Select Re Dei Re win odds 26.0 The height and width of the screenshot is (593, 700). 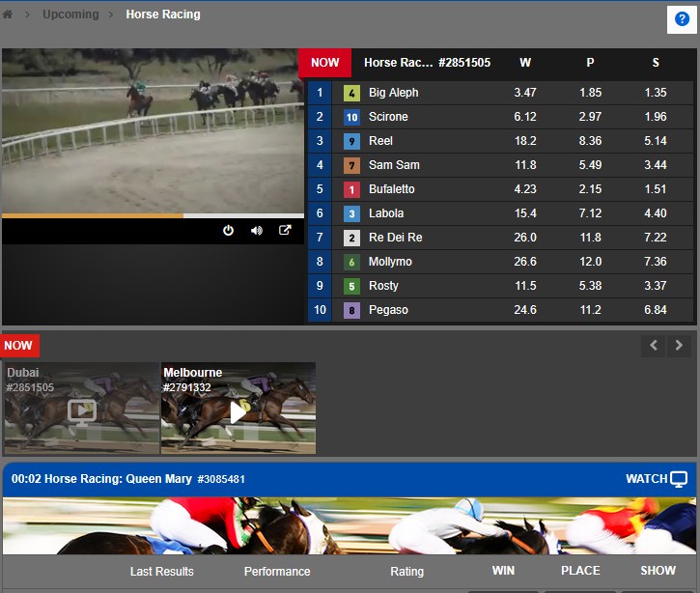525,238
